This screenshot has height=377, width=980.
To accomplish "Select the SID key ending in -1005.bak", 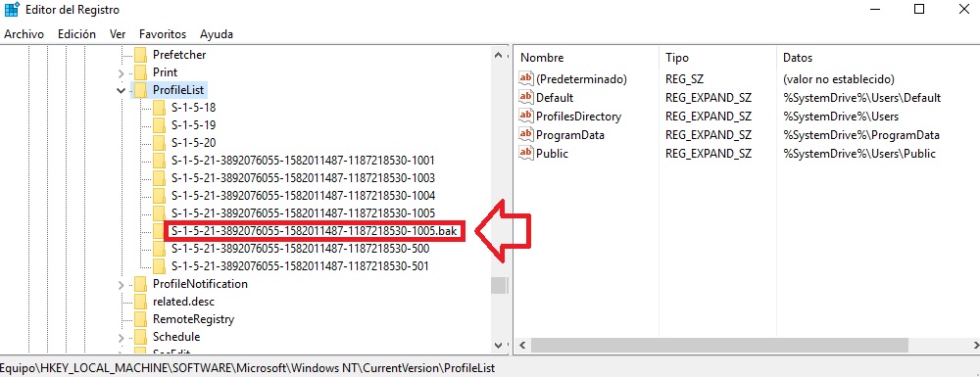I will pyautogui.click(x=315, y=231).
